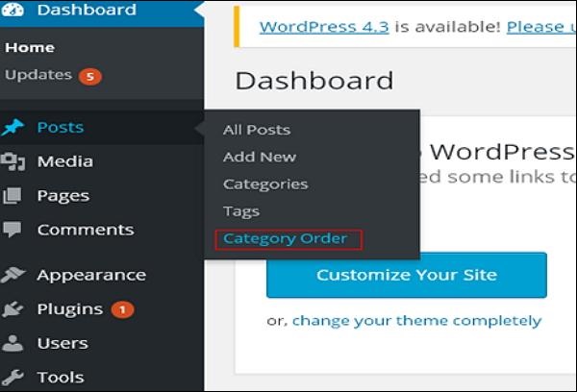Follow the 'change your theme completely' link
The width and height of the screenshot is (577, 392).
(x=416, y=321)
